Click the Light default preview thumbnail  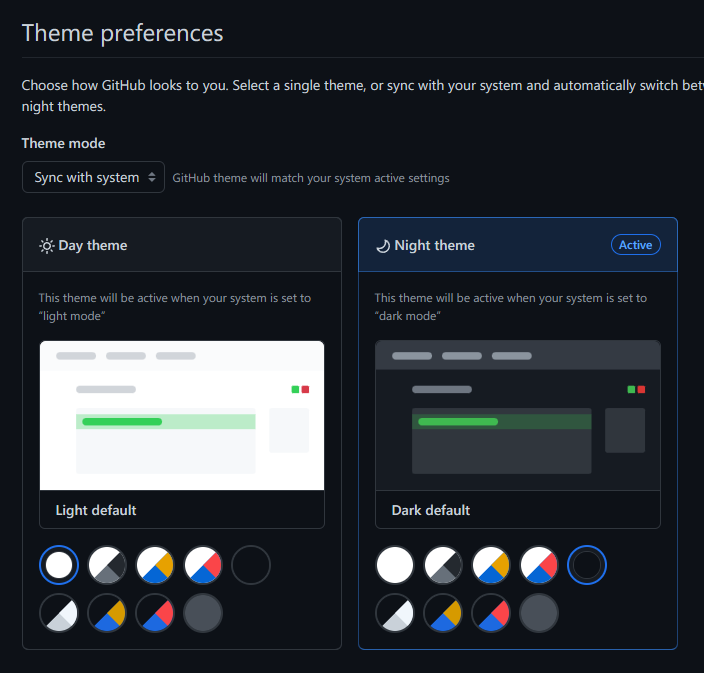point(182,415)
